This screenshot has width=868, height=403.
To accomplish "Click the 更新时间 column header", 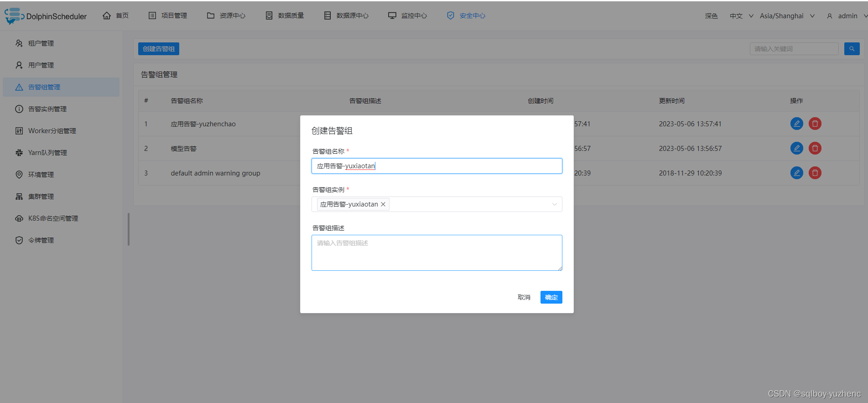I will click(672, 101).
